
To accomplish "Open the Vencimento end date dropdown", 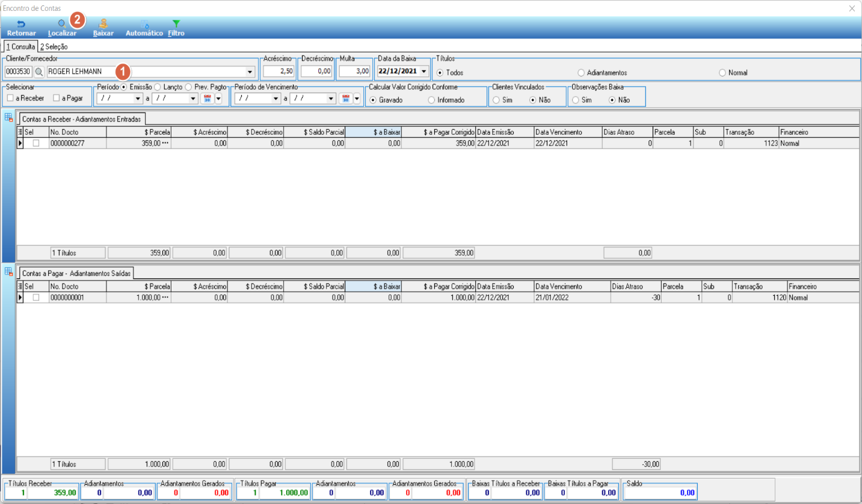I will click(331, 99).
